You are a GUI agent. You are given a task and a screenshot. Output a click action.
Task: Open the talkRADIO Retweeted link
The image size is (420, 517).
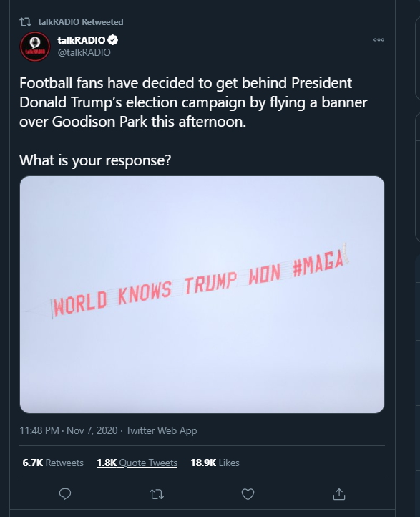(81, 22)
